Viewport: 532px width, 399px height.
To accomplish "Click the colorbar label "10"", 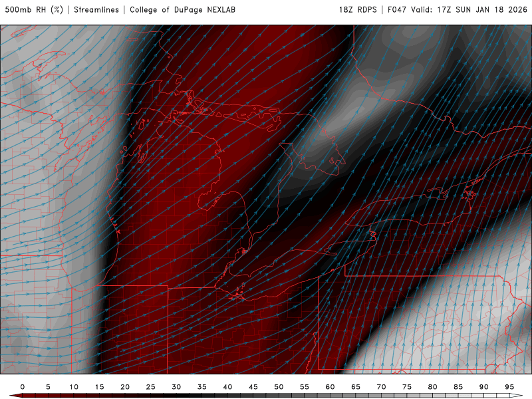I will [x=74, y=387].
